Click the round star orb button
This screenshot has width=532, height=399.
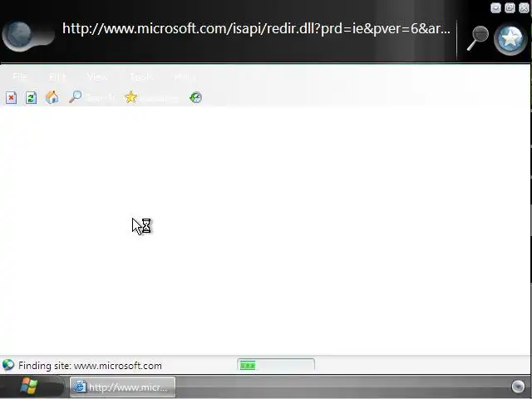pyautogui.click(x=510, y=39)
